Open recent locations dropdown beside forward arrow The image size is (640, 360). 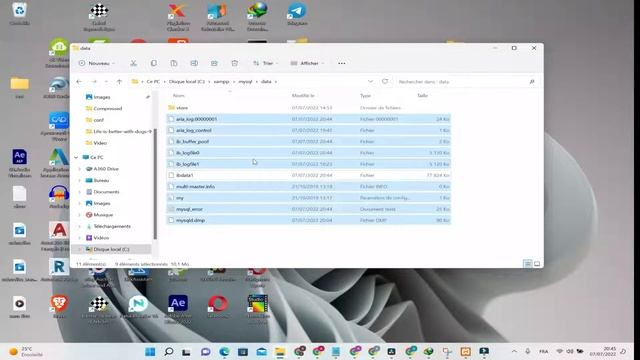point(106,82)
